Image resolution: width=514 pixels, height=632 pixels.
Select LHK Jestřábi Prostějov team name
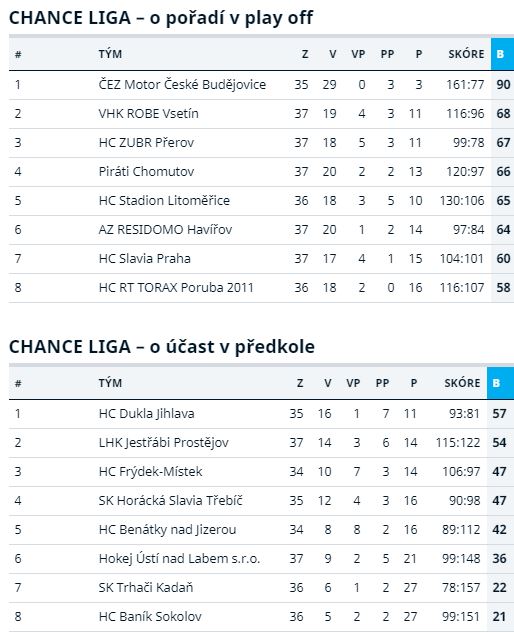164,443
